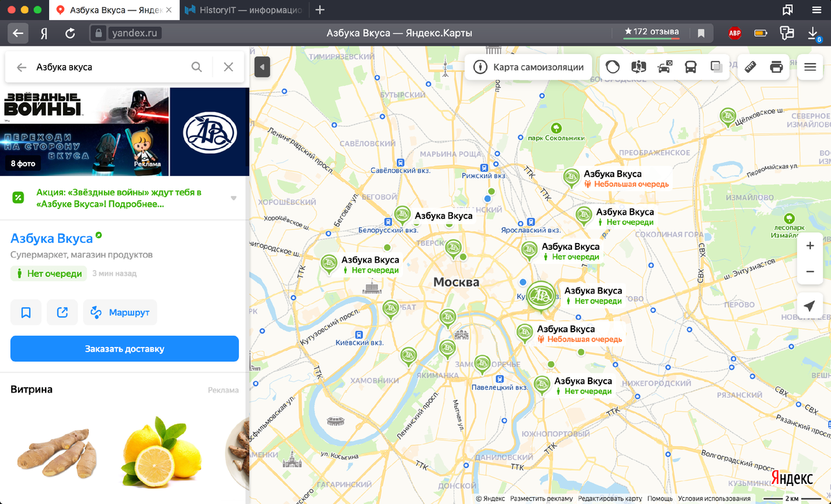
Task: Open the browser downloads icon
Action: pos(814,33)
